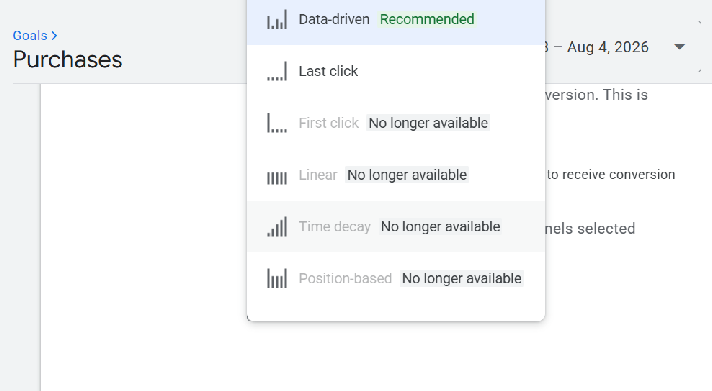Click the chevron next to Goals
712x391 pixels.
[54, 35]
